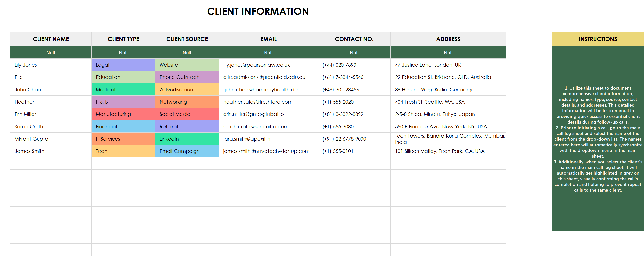This screenshot has height=256, width=644.
Task: Click the john.choo@harmonyhealth.de email cell
Action: pyautogui.click(x=268, y=90)
